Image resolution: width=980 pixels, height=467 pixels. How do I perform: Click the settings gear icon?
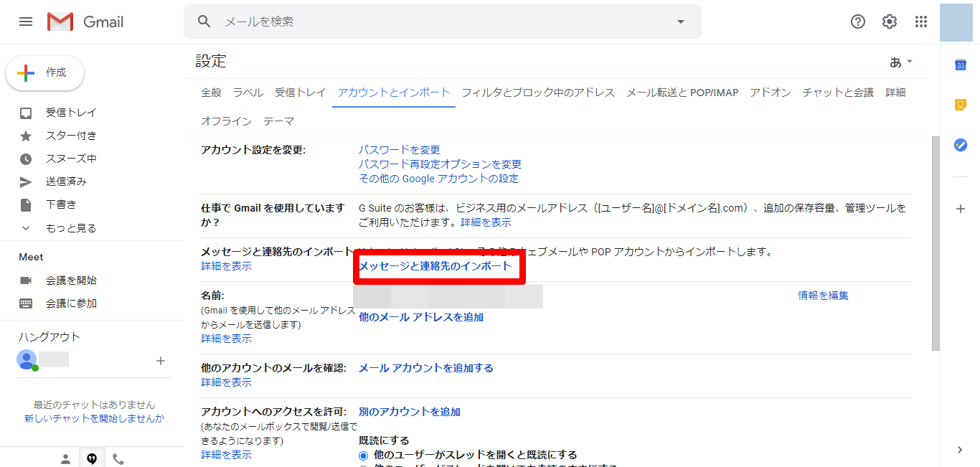coord(890,22)
